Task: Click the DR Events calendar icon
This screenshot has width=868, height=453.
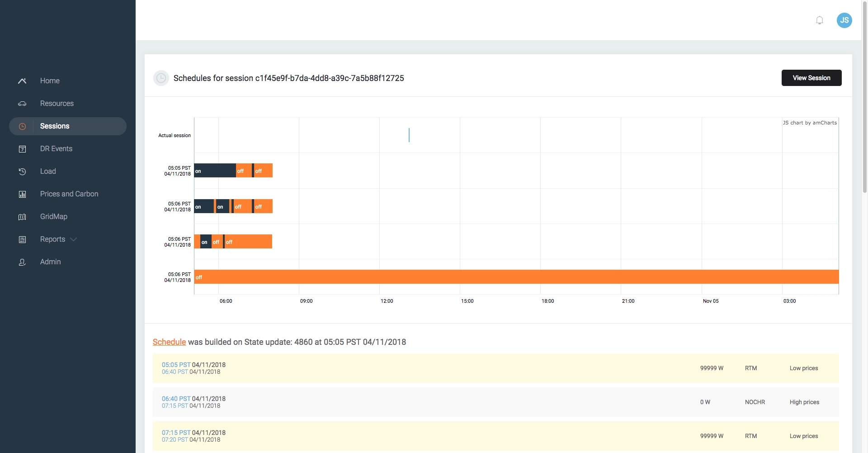Action: point(22,149)
